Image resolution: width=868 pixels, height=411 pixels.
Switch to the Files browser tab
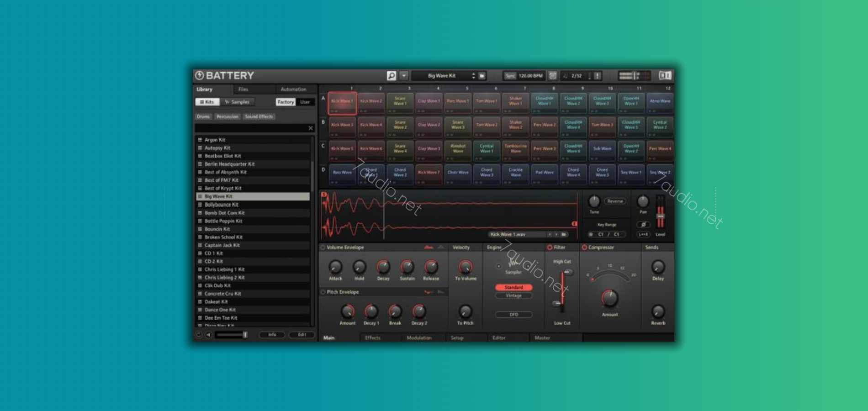[x=243, y=90]
